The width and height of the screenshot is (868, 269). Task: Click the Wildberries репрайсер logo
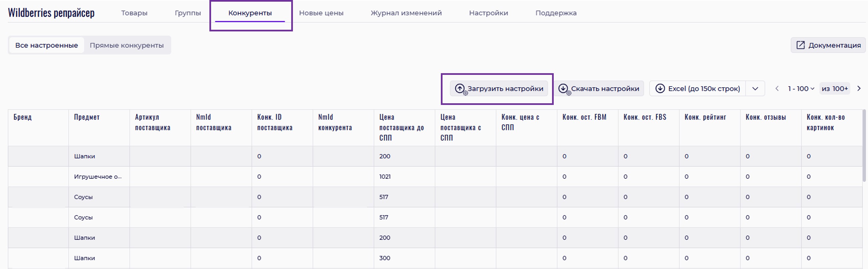(x=51, y=13)
